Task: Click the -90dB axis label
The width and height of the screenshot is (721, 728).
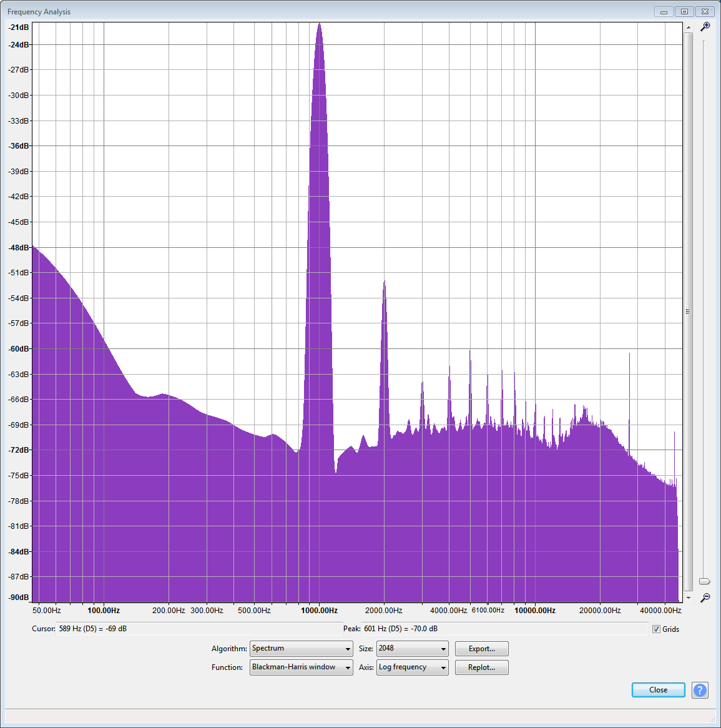Action: 19,597
